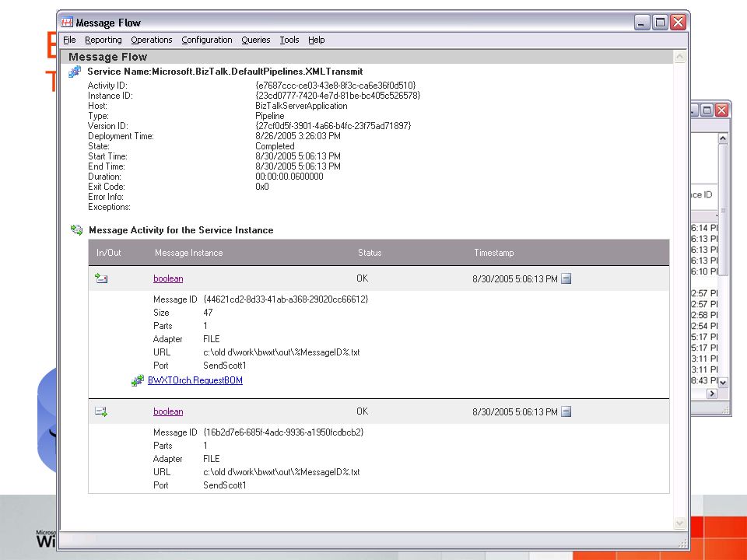Image resolution: width=747 pixels, height=560 pixels.
Task: Open the Operations menu
Action: (x=152, y=40)
